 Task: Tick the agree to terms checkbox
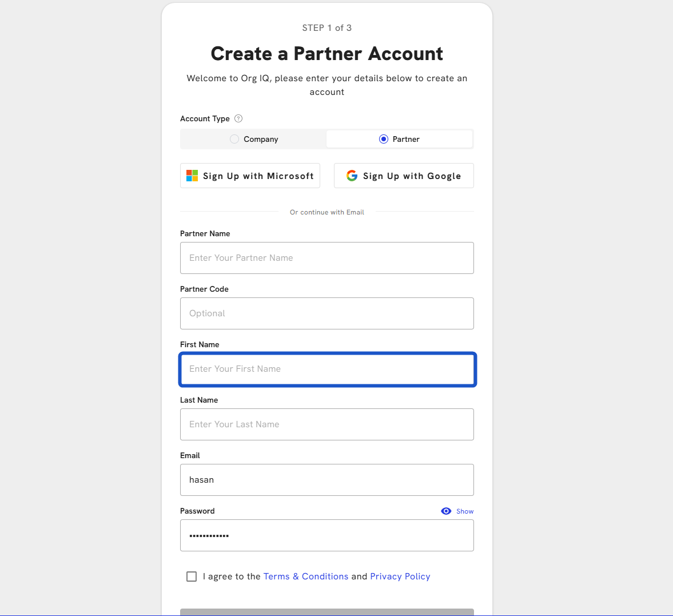pyautogui.click(x=192, y=577)
